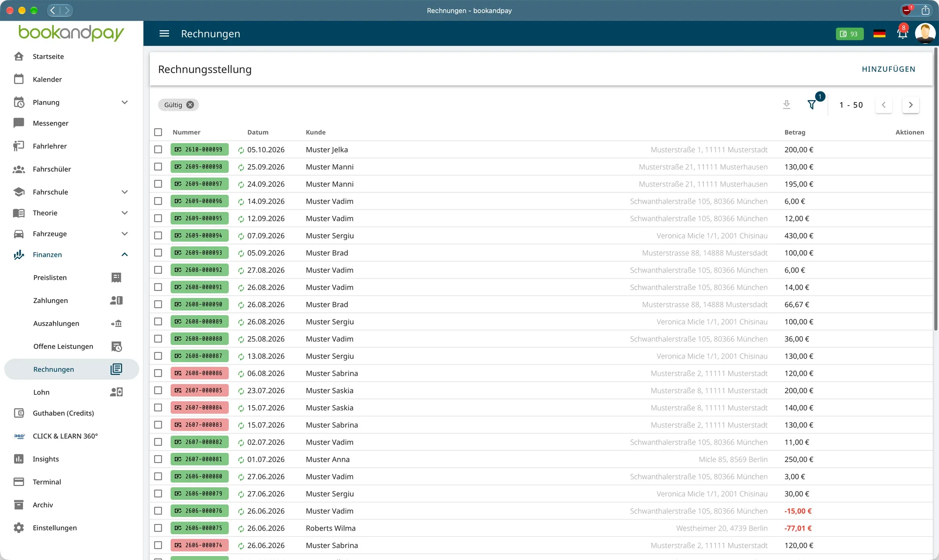Screen dimensions: 939x560
Task: Click the HINZUFÜGEN button
Action: pyautogui.click(x=889, y=69)
